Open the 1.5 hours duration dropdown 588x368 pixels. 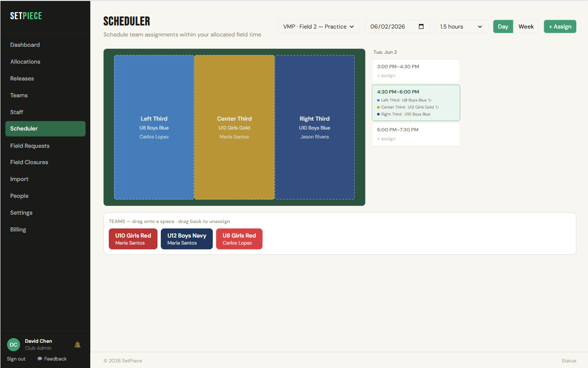click(461, 27)
